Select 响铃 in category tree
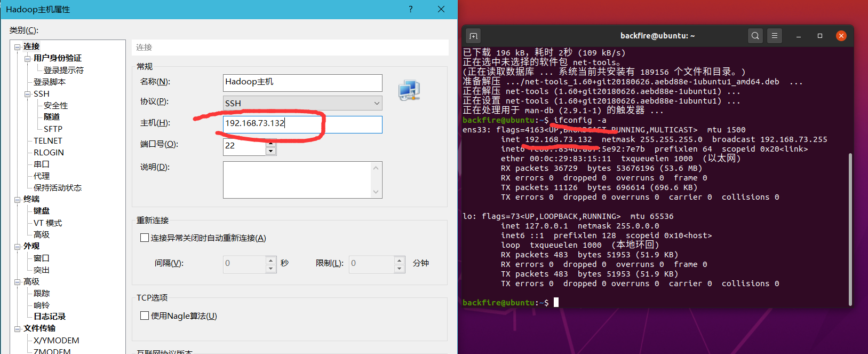Image resolution: width=868 pixels, height=354 pixels. click(42, 305)
